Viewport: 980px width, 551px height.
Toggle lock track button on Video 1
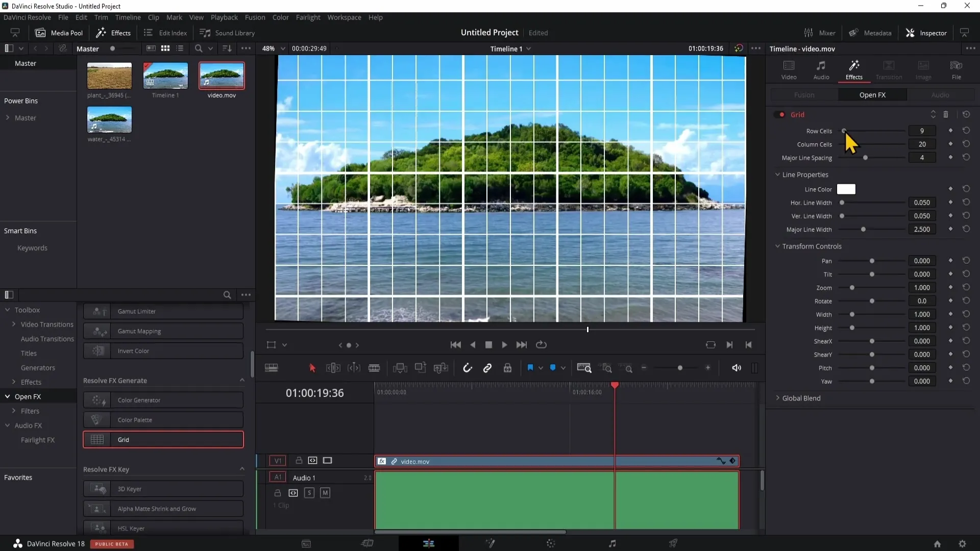coord(299,460)
